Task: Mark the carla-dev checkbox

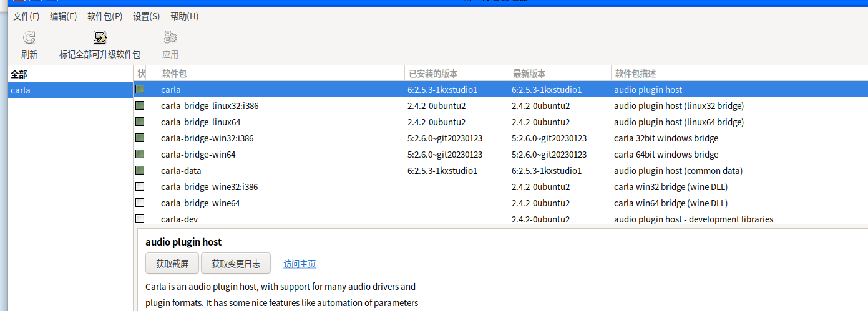Action: tap(140, 219)
